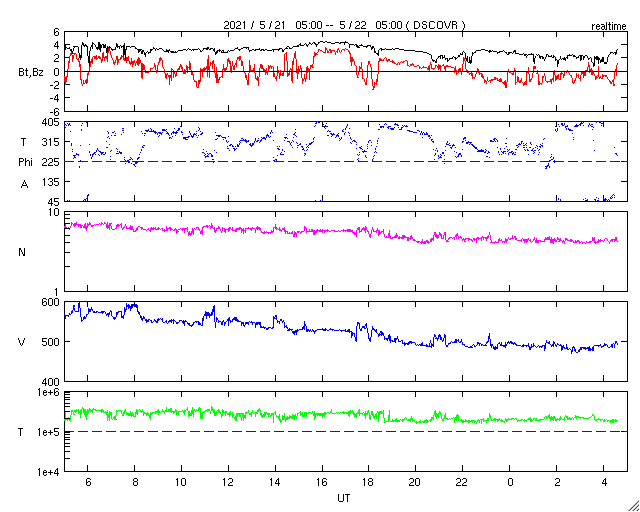Viewport: 640px width, 512px height.
Task: Click the "20" hour tick on the UT axis
Action: 416,483
